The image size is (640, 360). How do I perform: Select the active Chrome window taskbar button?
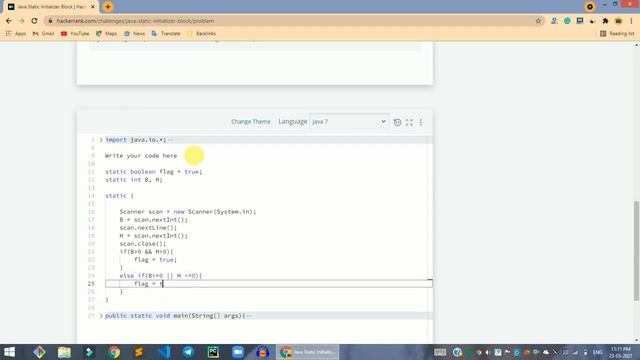point(308,352)
